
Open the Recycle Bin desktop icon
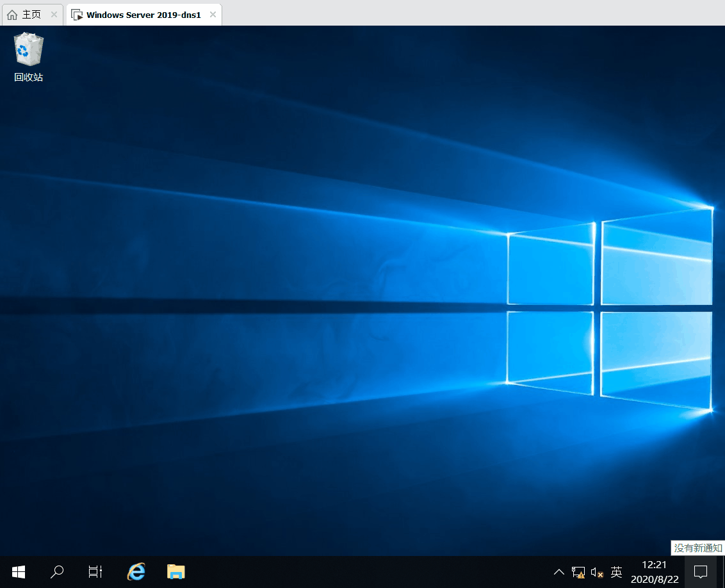[x=28, y=50]
